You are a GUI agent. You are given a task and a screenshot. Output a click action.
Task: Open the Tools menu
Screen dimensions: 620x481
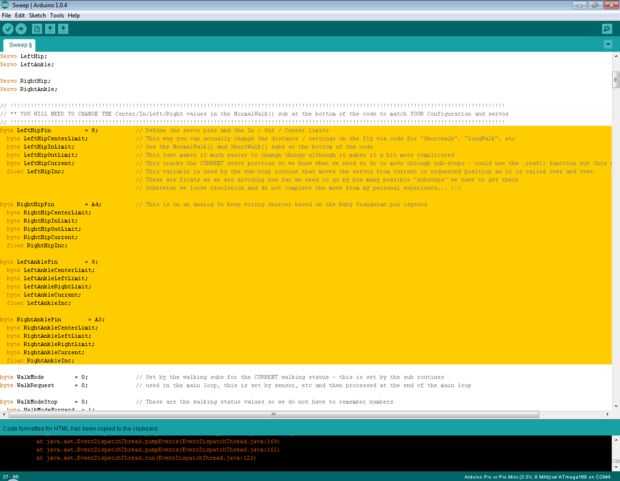pyautogui.click(x=57, y=15)
